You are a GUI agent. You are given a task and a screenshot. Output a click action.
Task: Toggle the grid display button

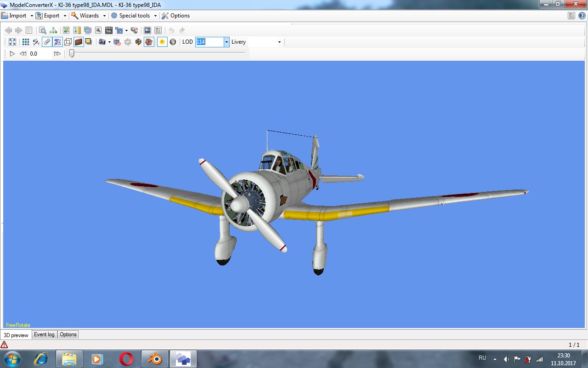click(x=25, y=42)
